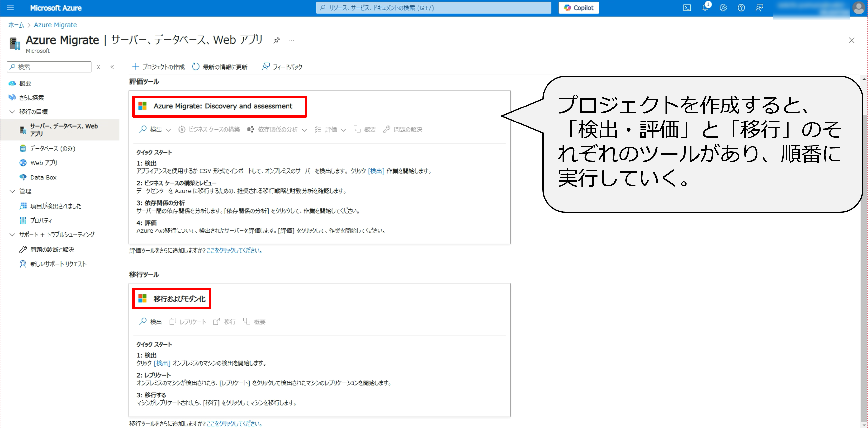Viewport: 868px width, 428px height.
Task: Open the Cloud Shell icon
Action: pos(687,8)
